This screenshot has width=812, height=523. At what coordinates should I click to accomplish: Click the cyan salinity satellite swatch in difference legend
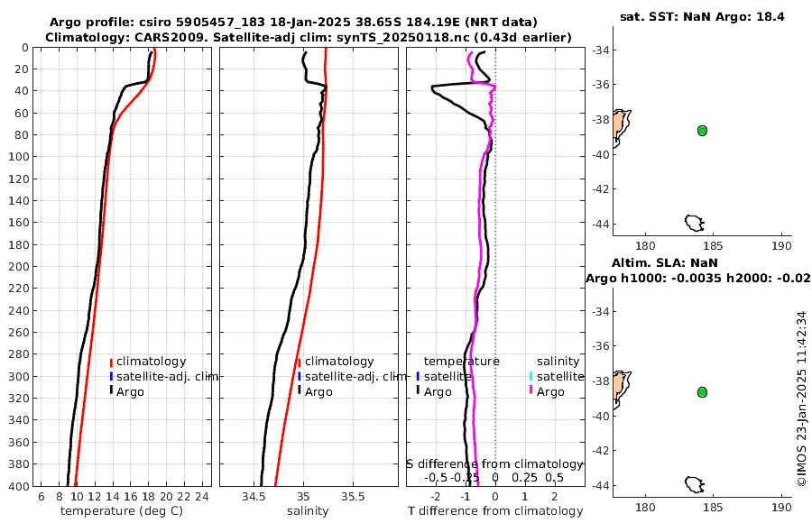click(x=531, y=376)
